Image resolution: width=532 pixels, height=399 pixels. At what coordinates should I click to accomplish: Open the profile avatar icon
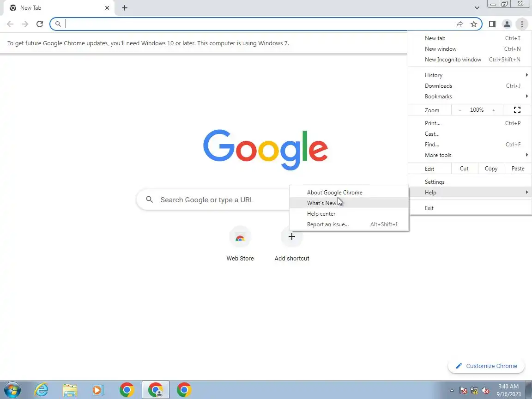click(x=507, y=24)
